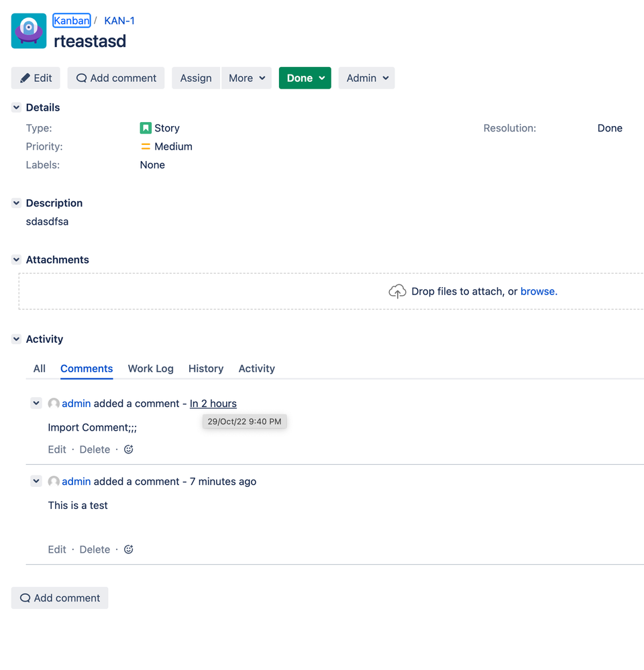Collapse the first comment by admin
Image resolution: width=644 pixels, height=670 pixels.
(36, 403)
